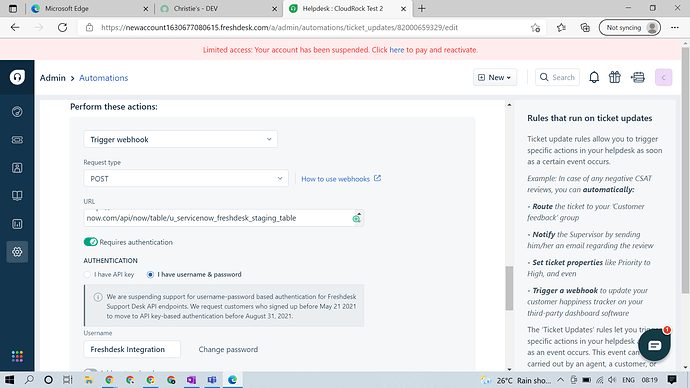Open Microsoft Teams from taskbar
Viewport: 690px width, 388px height.
pos(212,380)
